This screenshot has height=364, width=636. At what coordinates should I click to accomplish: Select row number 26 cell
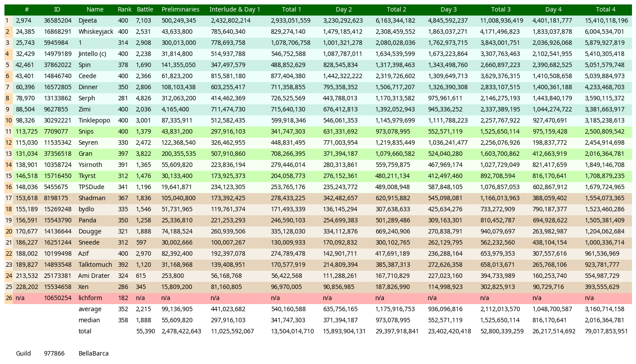pos(9,298)
